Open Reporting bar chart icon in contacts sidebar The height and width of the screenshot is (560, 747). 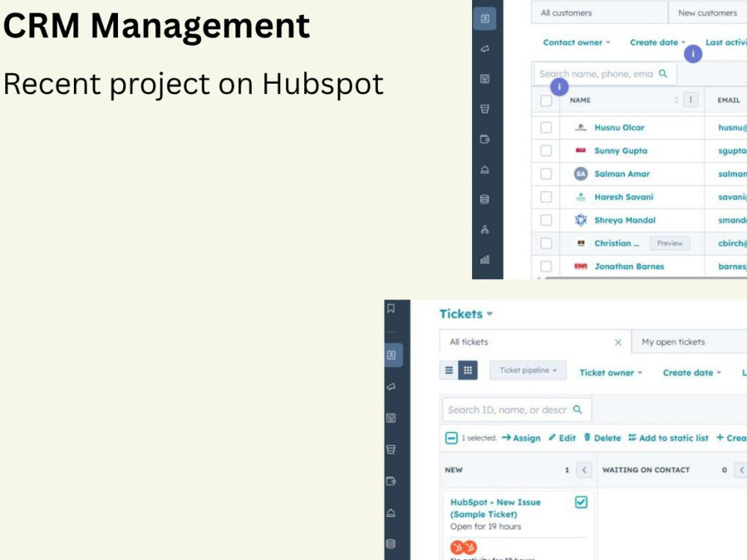coord(485,260)
